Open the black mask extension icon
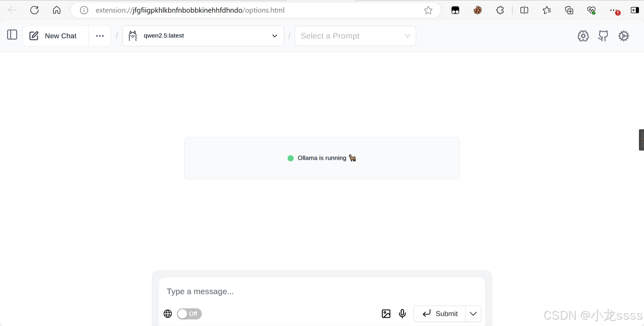 (x=455, y=10)
